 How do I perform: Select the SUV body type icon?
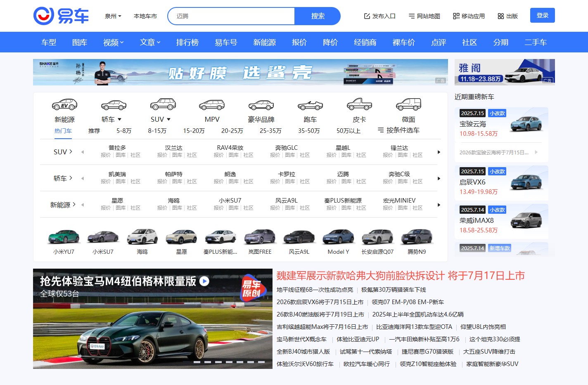tap(163, 104)
